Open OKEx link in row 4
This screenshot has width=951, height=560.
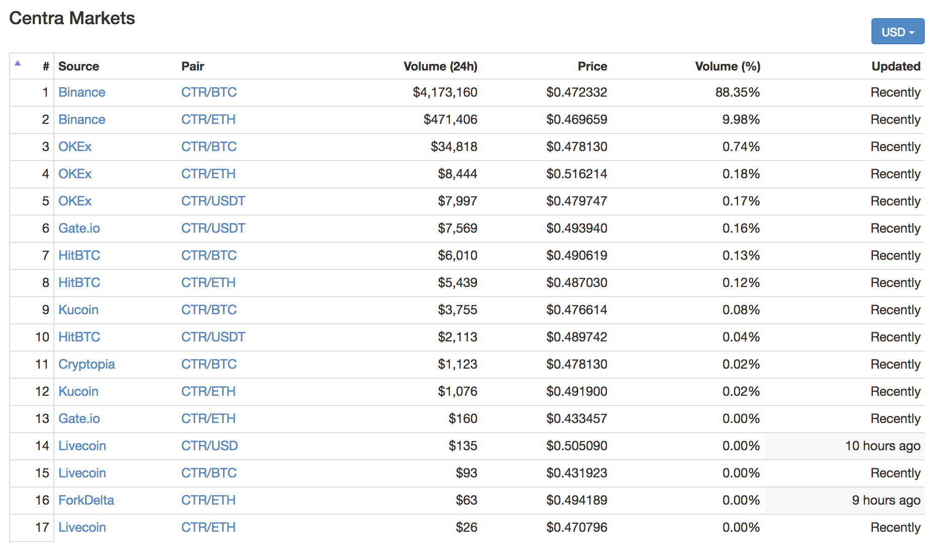[x=75, y=174]
